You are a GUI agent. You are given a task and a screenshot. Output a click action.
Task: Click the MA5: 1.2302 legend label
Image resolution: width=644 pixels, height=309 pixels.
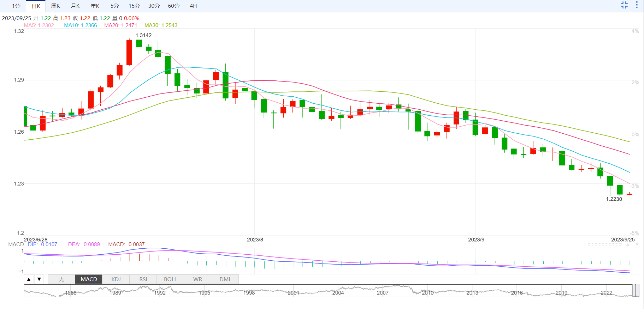pyautogui.click(x=39, y=25)
